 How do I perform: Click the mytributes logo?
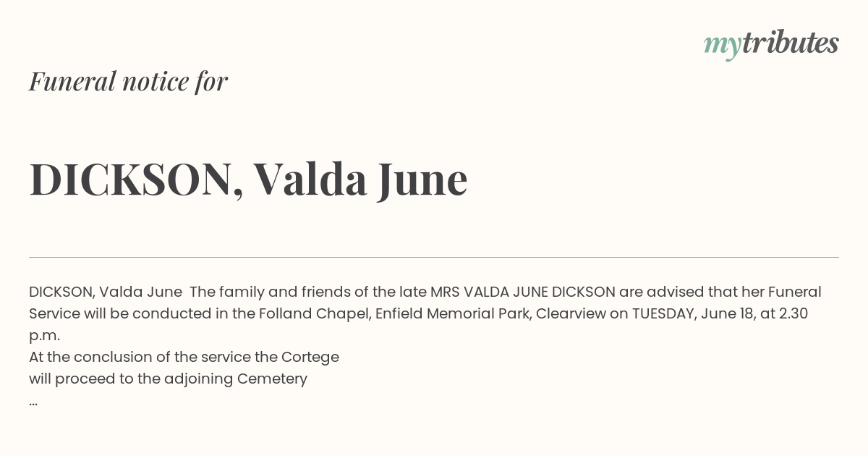point(771,45)
